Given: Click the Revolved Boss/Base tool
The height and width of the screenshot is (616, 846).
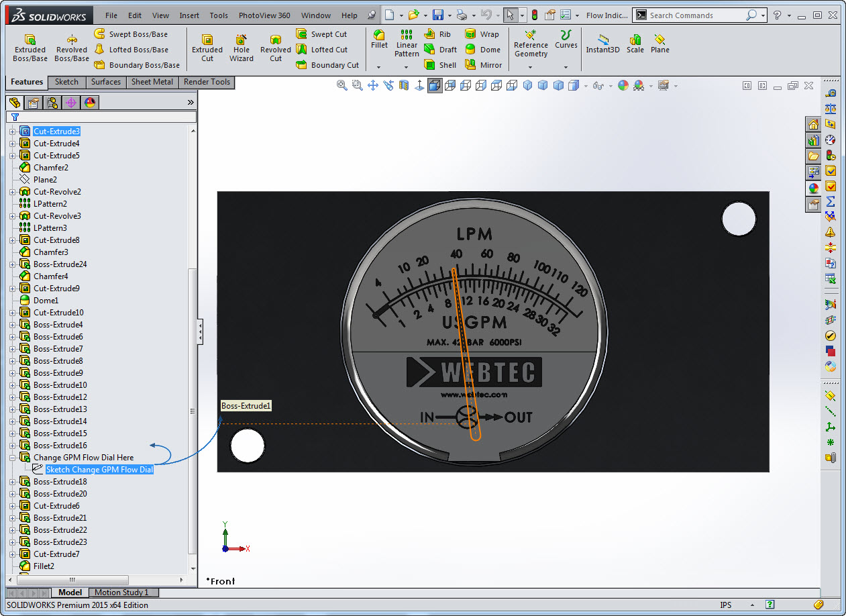Looking at the screenshot, I should (x=72, y=48).
